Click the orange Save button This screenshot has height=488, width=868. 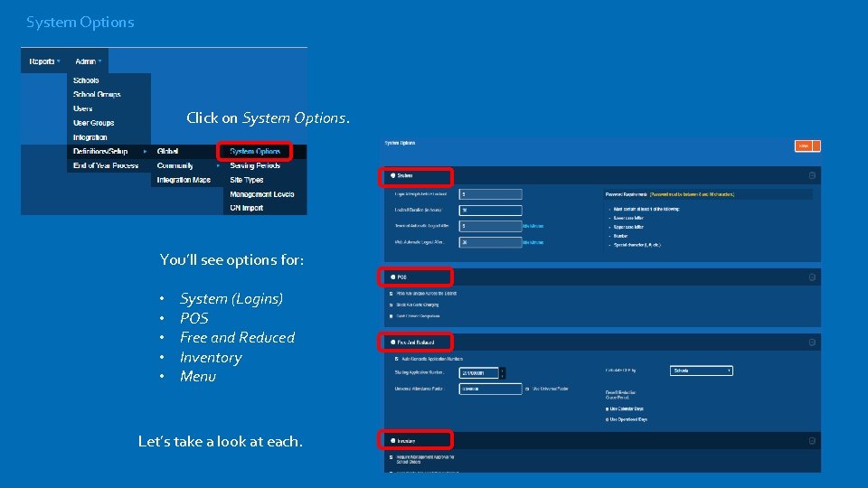pos(803,145)
